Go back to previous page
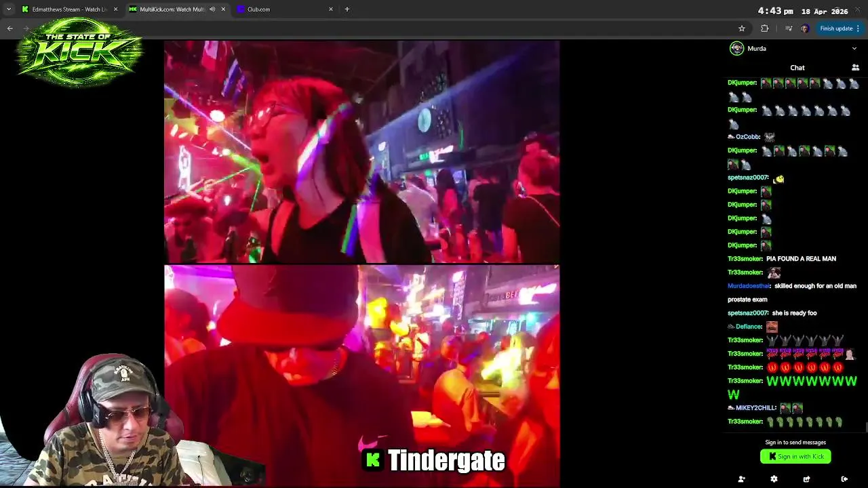 pos(10,28)
